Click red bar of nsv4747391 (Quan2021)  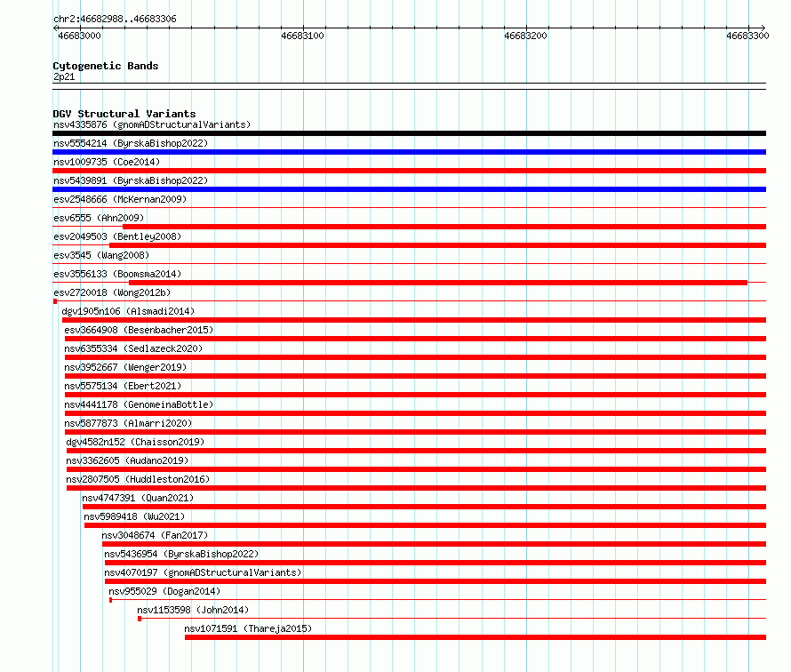point(424,507)
